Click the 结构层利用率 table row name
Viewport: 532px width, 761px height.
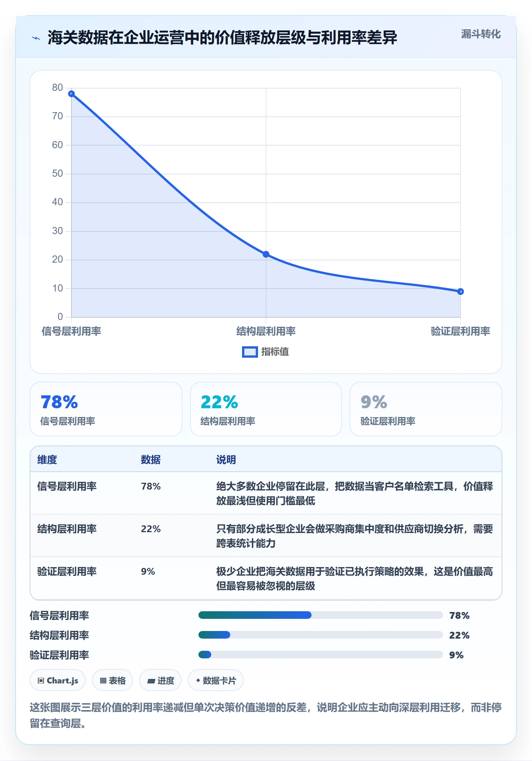tap(67, 529)
